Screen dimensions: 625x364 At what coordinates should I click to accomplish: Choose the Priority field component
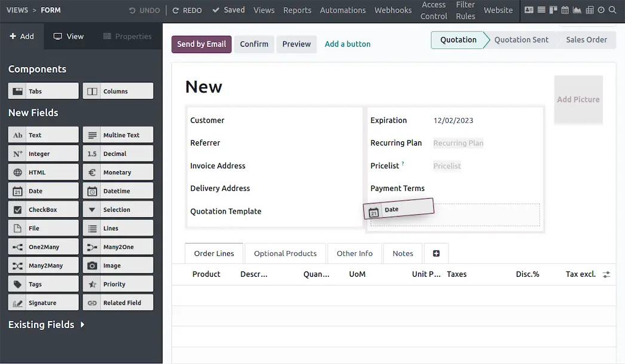118,283
